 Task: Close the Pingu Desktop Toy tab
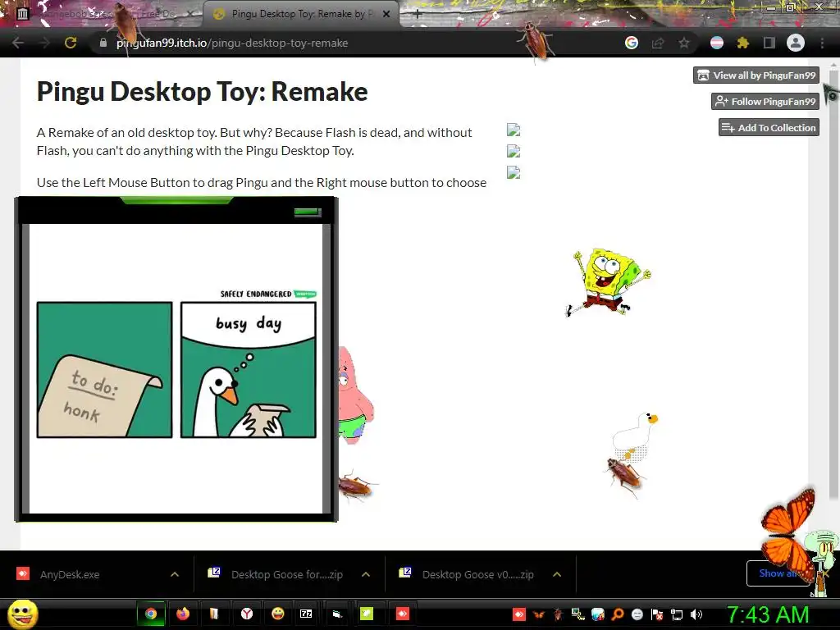386,14
